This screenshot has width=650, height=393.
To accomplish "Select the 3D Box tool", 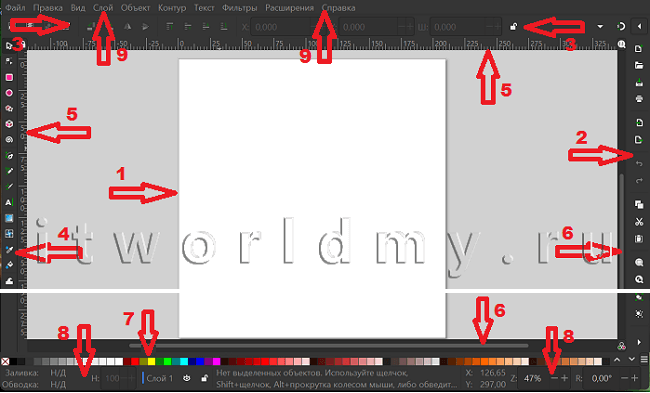I will 9,124.
